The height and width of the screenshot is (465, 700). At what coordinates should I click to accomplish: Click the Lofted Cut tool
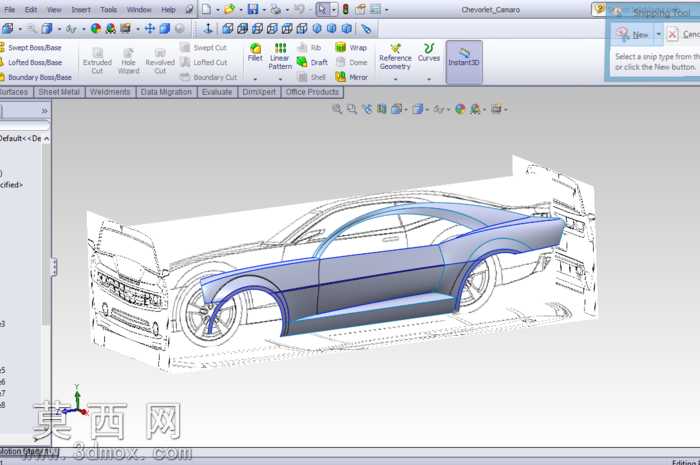tap(204, 62)
